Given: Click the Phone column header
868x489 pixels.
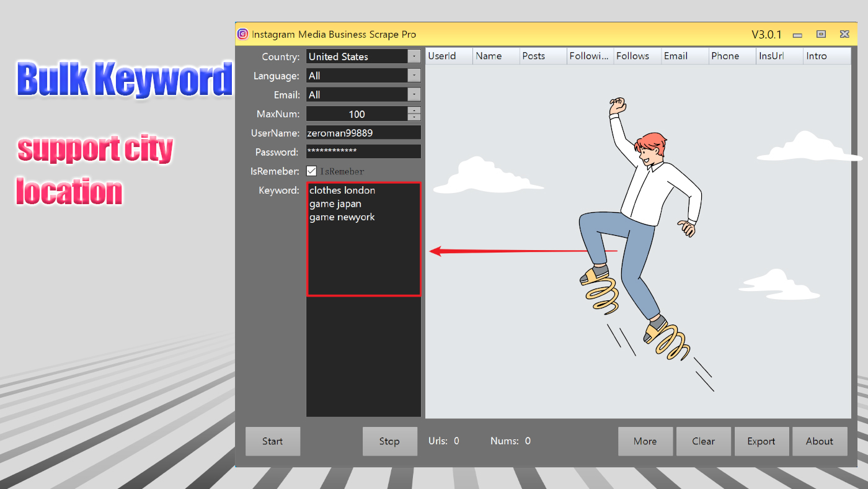Looking at the screenshot, I should tap(732, 56).
